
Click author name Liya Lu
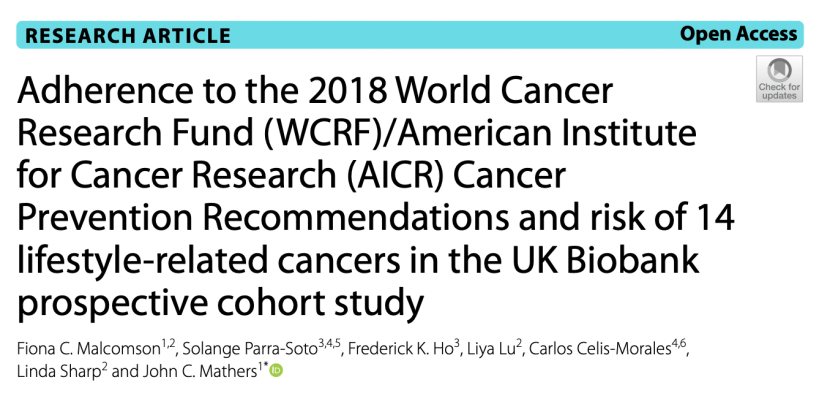click(491, 350)
